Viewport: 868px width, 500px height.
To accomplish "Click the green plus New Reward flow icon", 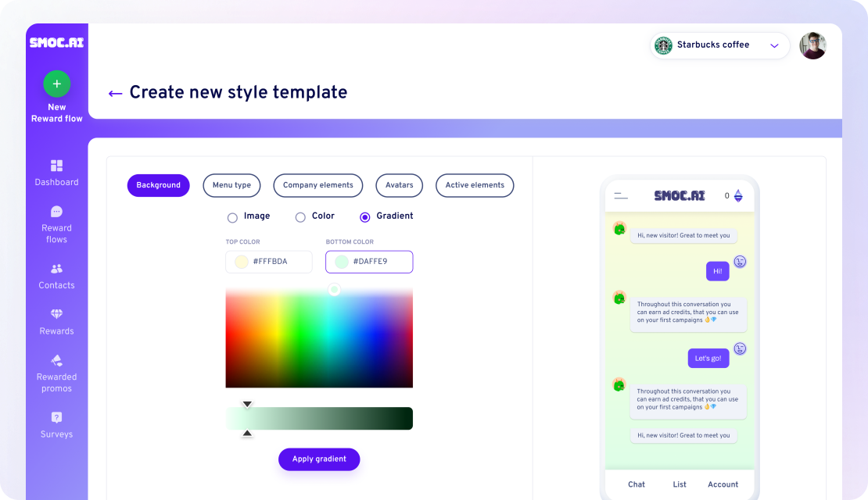I will tap(56, 84).
